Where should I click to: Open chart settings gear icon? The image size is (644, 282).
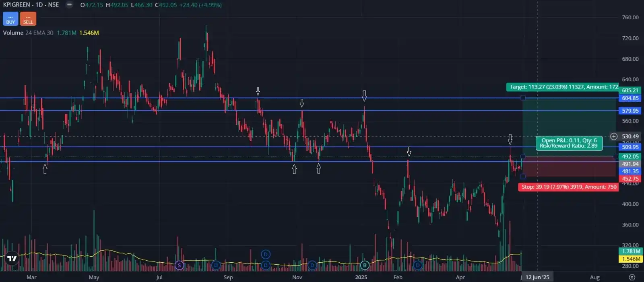point(632,277)
